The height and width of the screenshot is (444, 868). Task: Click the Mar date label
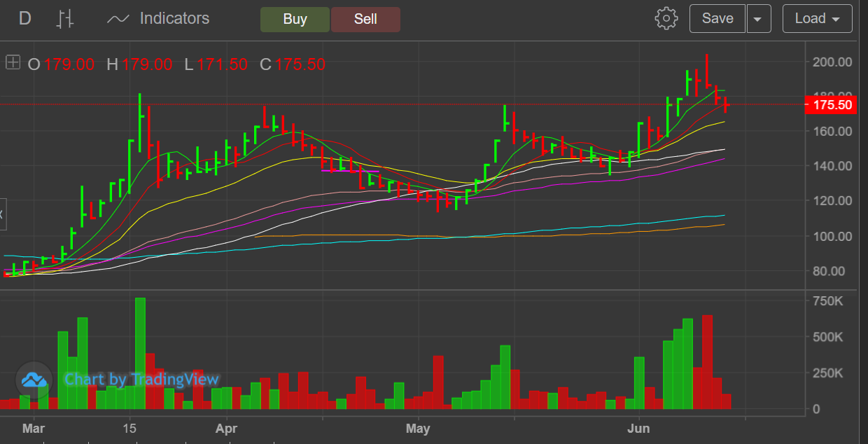pos(33,427)
